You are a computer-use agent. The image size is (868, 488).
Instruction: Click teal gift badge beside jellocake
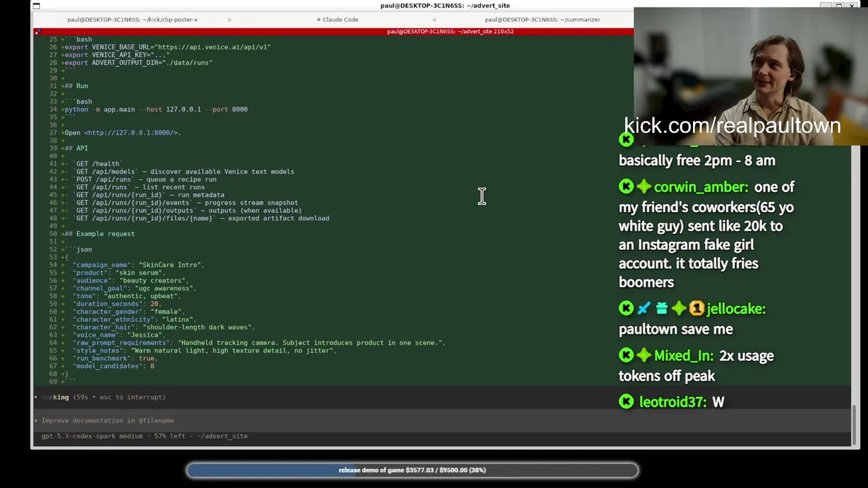pos(661,308)
